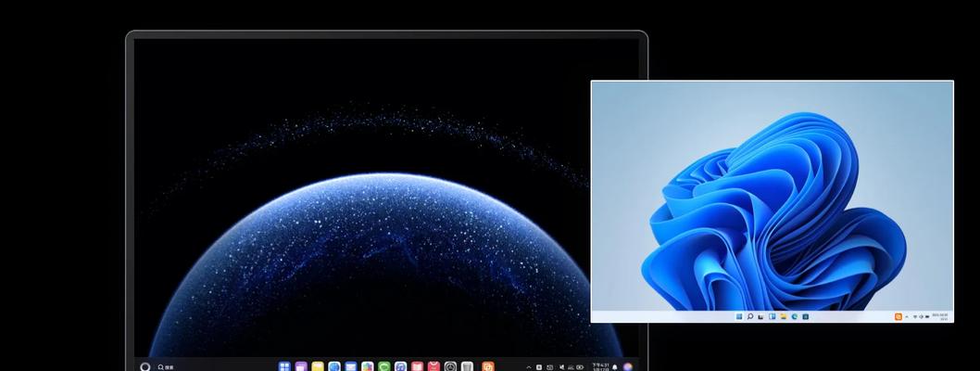Open the purple calendar icon in laptop dock
The image size is (980, 371).
[x=301, y=367]
